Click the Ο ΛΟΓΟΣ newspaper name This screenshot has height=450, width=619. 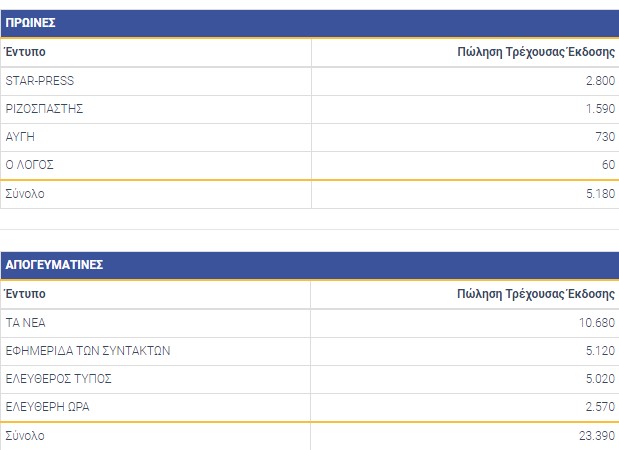(x=29, y=165)
